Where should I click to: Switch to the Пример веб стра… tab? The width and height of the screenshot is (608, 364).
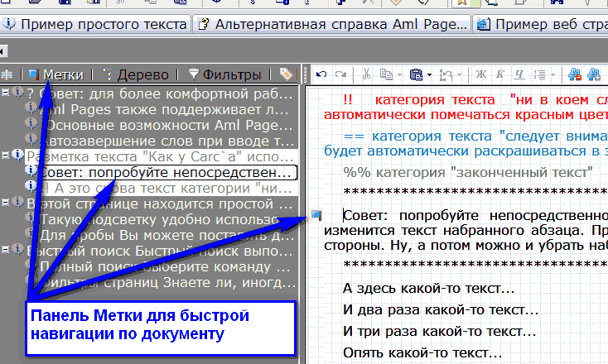point(541,24)
